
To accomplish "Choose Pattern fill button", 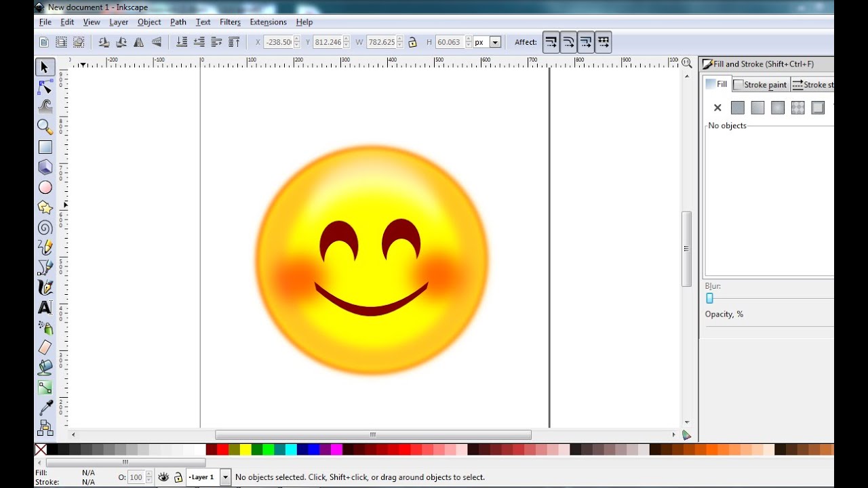I will click(797, 108).
